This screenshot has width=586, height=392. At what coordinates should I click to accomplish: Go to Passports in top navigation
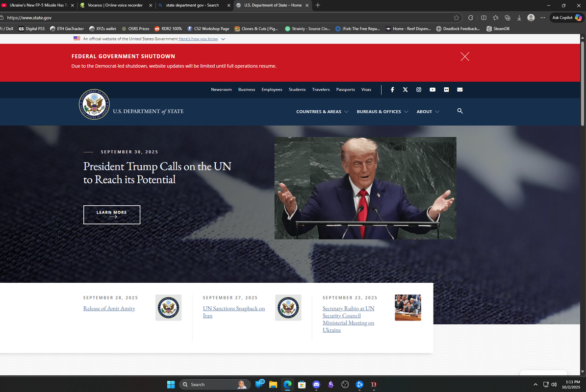(x=345, y=90)
